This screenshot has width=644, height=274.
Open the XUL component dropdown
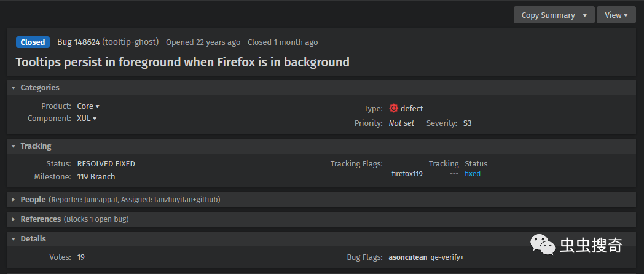click(x=87, y=119)
